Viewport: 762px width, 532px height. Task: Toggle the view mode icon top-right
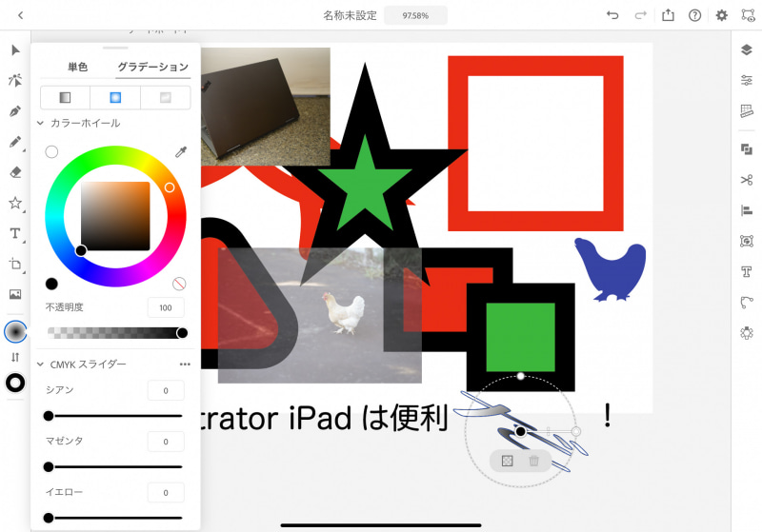[748, 15]
